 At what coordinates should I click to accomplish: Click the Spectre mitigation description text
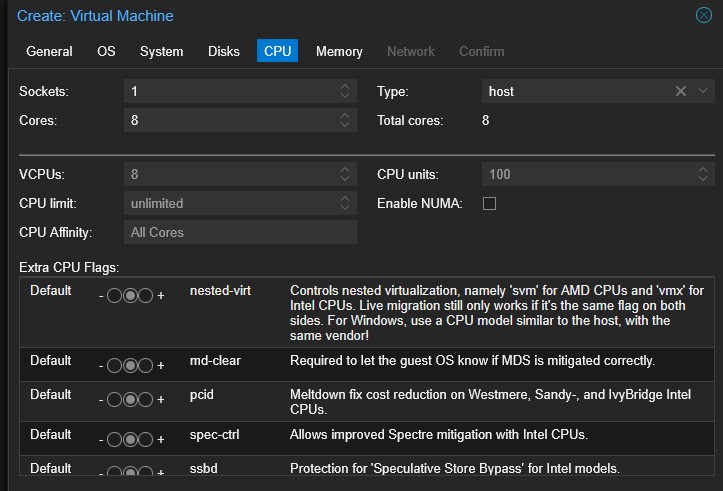439,435
